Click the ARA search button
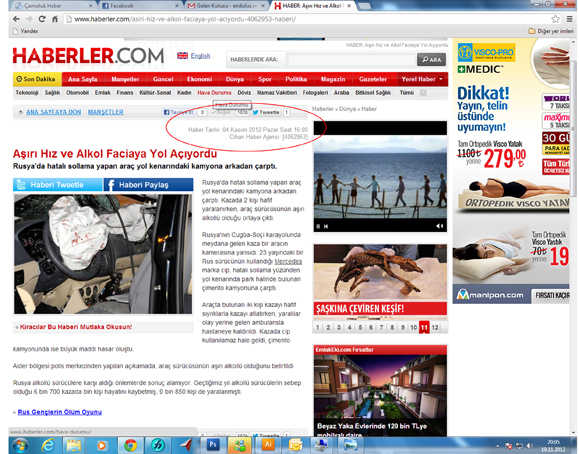Viewport: 579px width, 454px height. pyautogui.click(x=431, y=59)
